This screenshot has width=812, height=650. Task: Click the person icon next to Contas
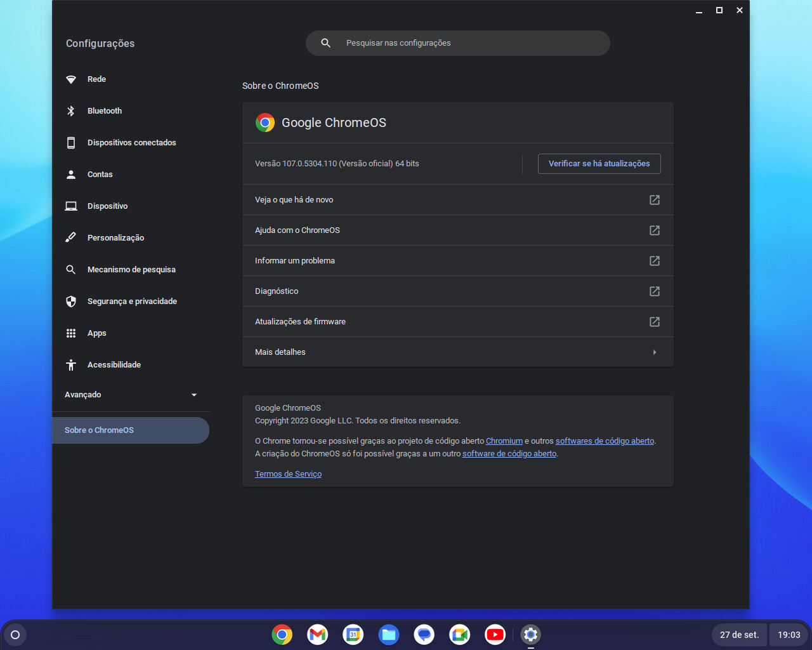point(71,175)
